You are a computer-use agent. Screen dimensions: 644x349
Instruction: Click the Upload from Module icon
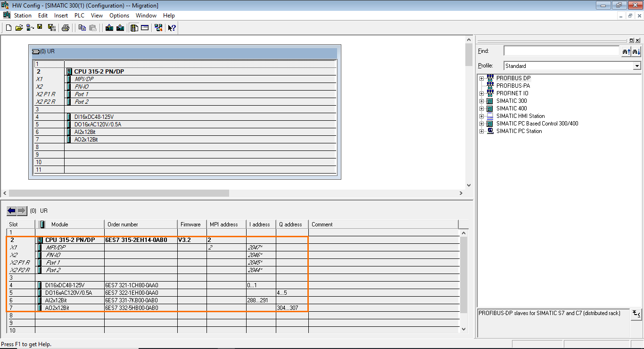pos(119,27)
